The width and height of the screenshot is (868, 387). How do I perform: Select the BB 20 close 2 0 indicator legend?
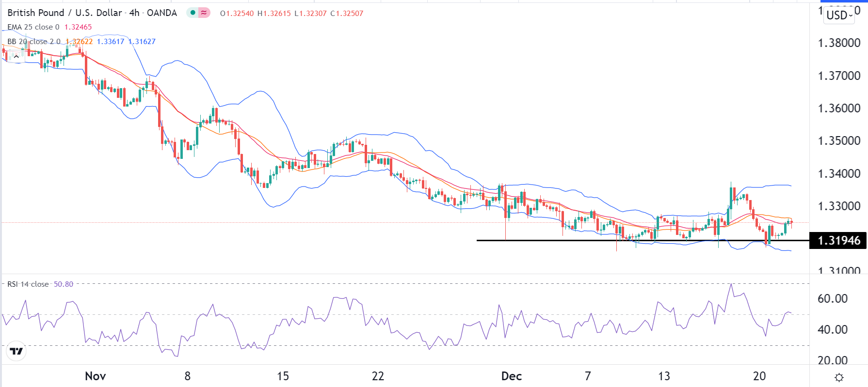pos(34,42)
